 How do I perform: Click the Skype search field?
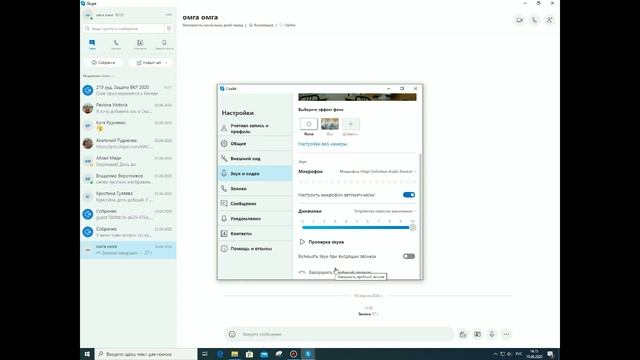[124, 29]
